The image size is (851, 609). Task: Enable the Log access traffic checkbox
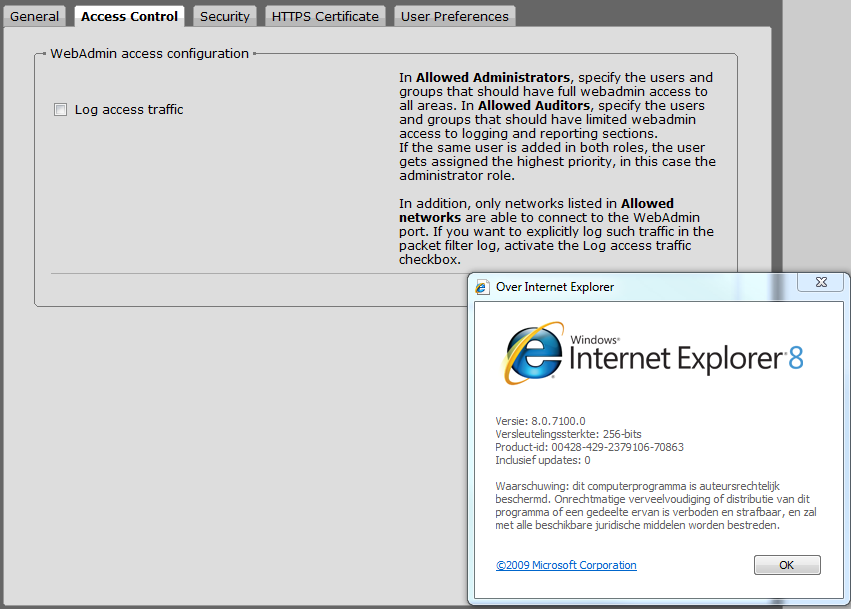click(x=60, y=110)
